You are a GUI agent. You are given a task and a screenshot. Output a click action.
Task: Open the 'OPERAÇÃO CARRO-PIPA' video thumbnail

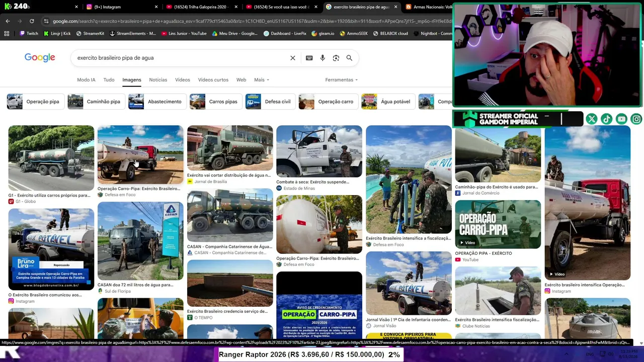click(x=498, y=224)
